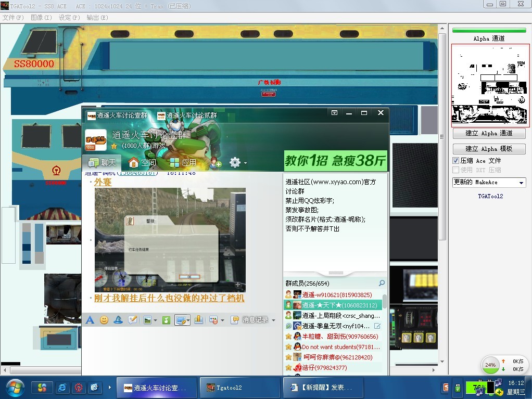Image resolution: width=532 pixels, height=399 pixels.
Task: Click the Alpha channel preview thumbnail
Action: pos(490,86)
